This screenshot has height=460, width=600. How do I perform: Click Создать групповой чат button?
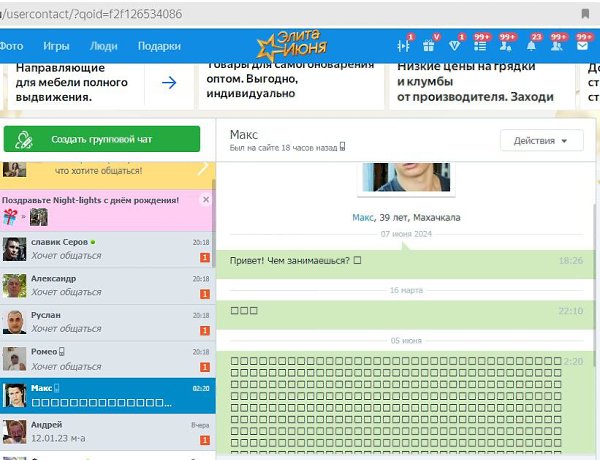101,139
